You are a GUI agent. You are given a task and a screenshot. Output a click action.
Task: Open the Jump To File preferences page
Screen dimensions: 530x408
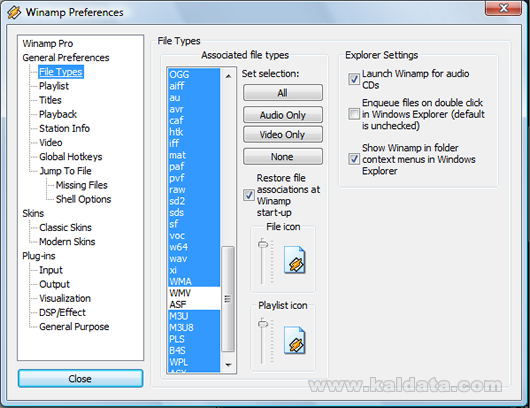66,171
